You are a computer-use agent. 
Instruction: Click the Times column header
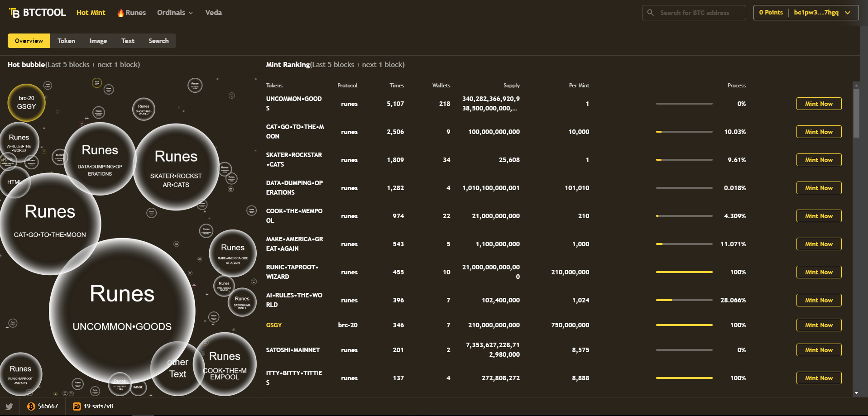coord(397,86)
